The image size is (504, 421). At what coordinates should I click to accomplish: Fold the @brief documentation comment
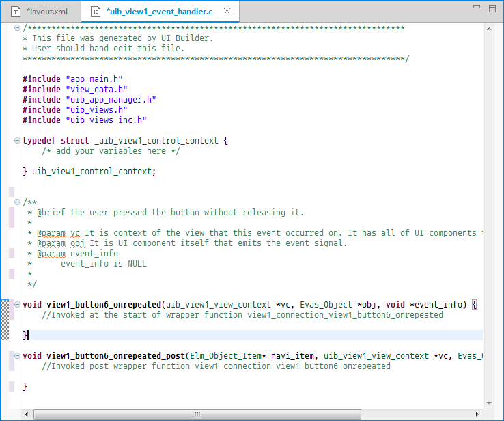point(17,202)
